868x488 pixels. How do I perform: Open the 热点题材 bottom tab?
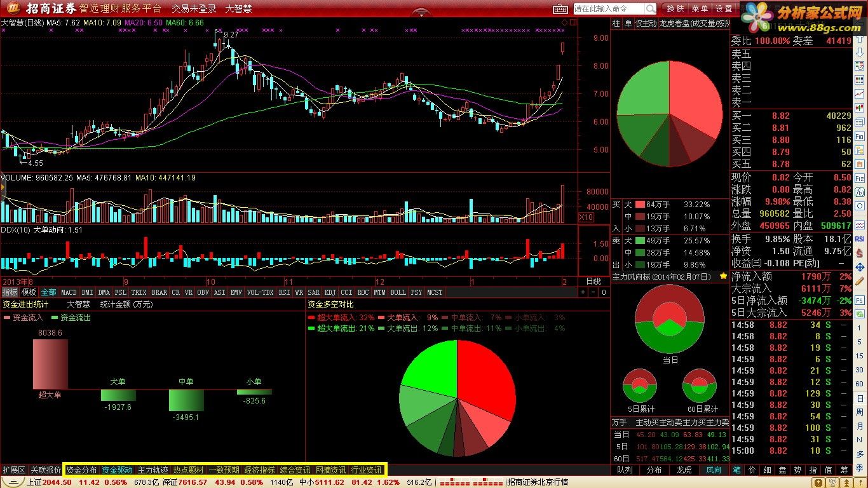[x=189, y=470]
